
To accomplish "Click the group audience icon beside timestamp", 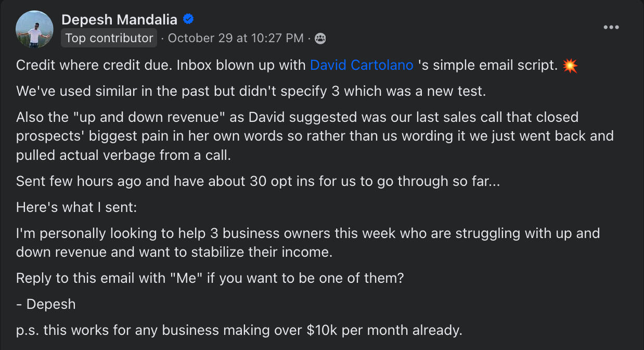I will (x=320, y=38).
